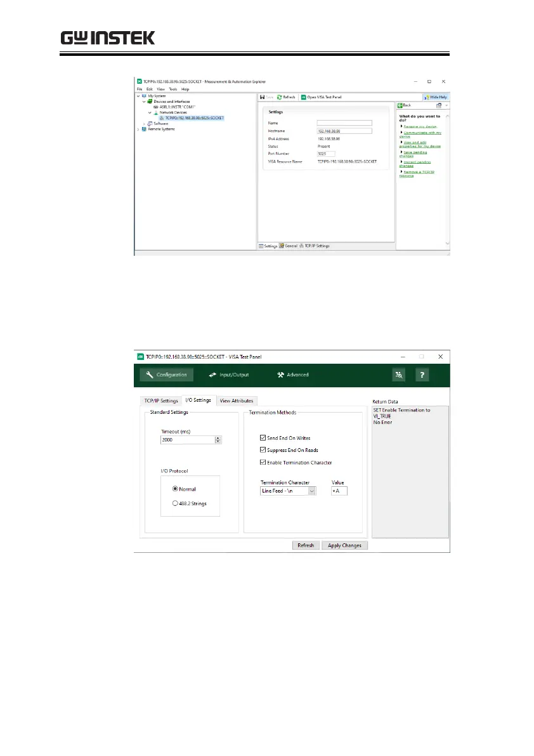
Task: Open the Tools menu
Action: click(173, 90)
